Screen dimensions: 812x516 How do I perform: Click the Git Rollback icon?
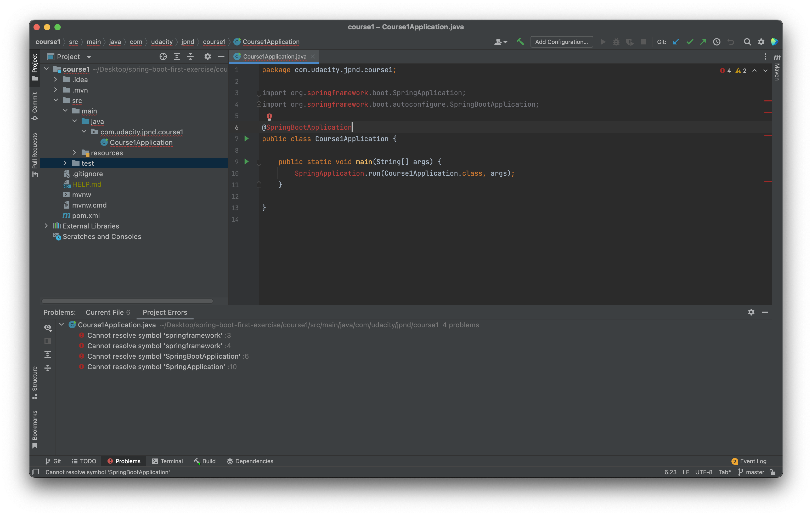(x=731, y=42)
